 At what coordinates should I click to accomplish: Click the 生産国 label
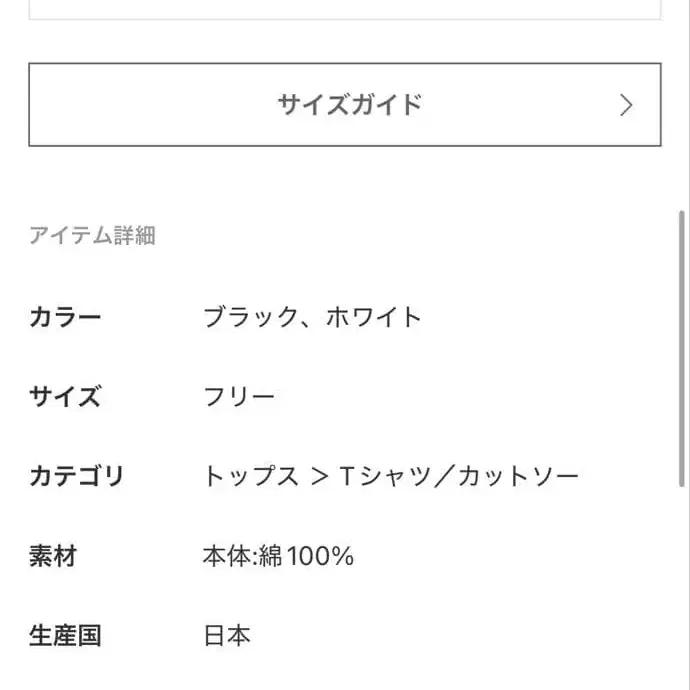[x=65, y=635]
